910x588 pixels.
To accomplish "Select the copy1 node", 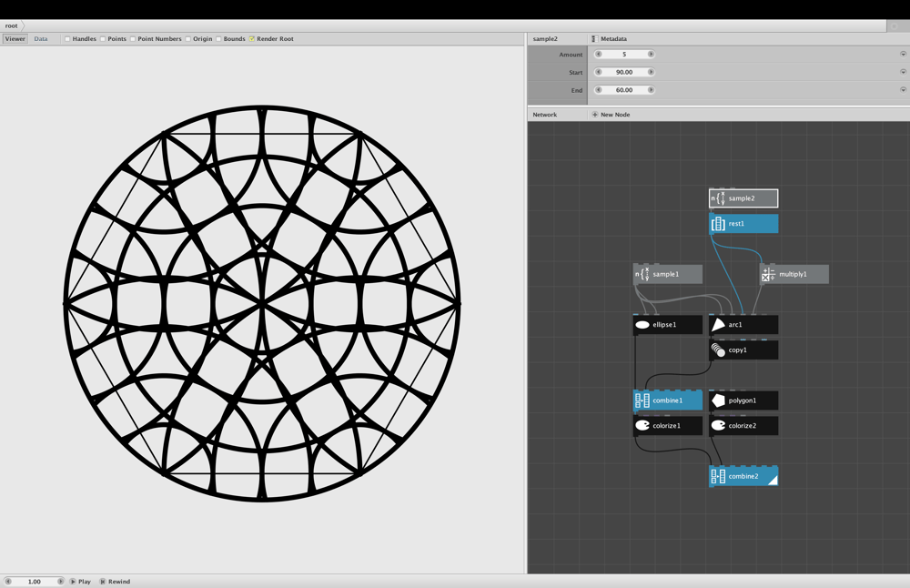I will [x=743, y=350].
